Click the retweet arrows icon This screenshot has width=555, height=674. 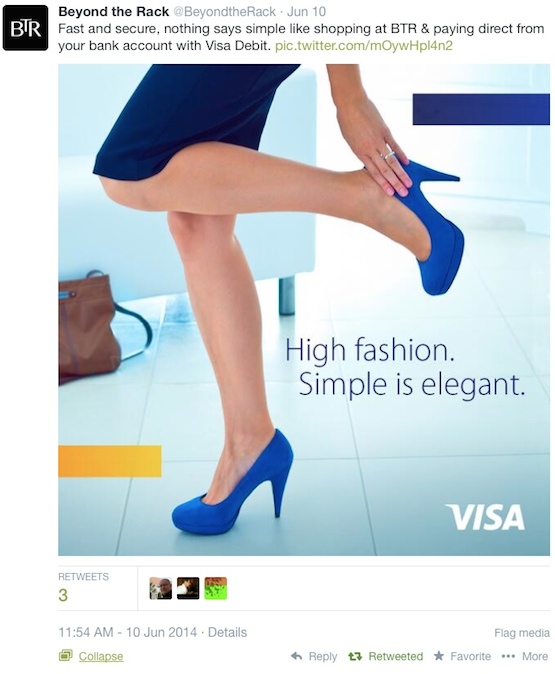point(355,656)
